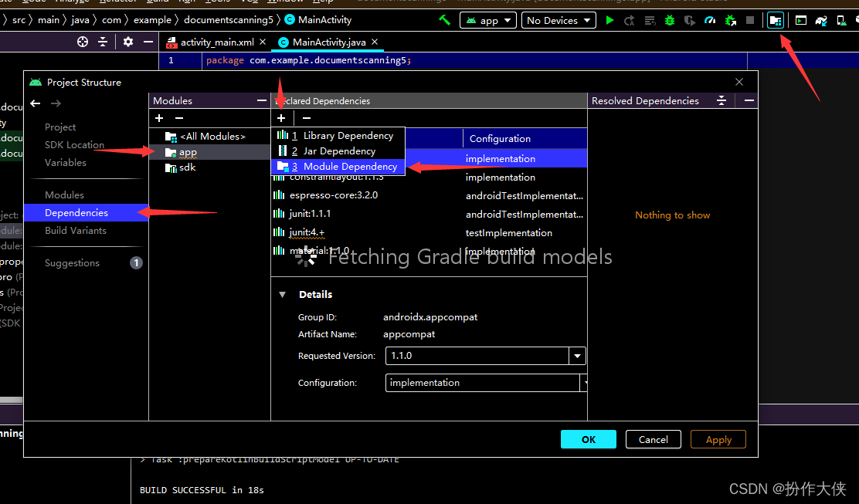This screenshot has height=504, width=859.
Task: Click the forward arrow in Project Structure
Action: (56, 103)
